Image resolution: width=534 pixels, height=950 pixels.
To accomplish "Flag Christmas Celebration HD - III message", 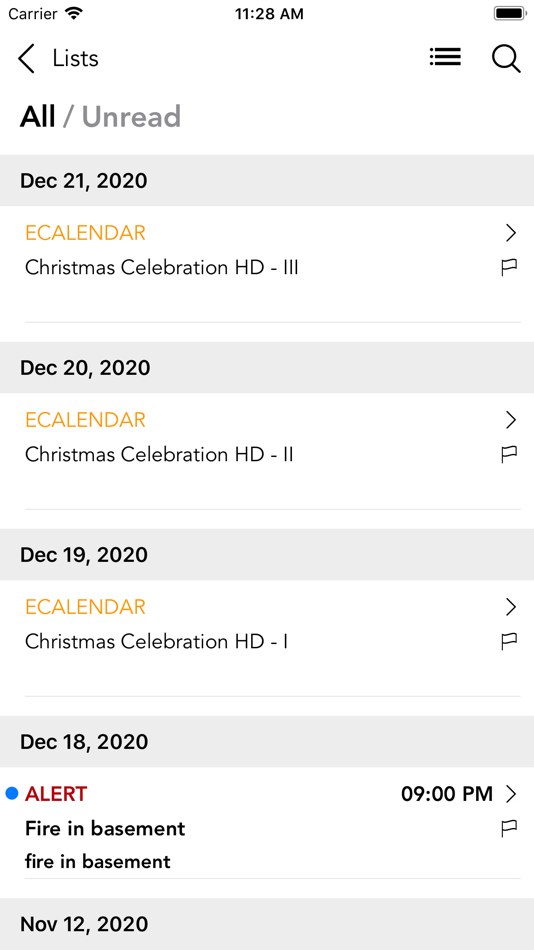I will click(509, 267).
